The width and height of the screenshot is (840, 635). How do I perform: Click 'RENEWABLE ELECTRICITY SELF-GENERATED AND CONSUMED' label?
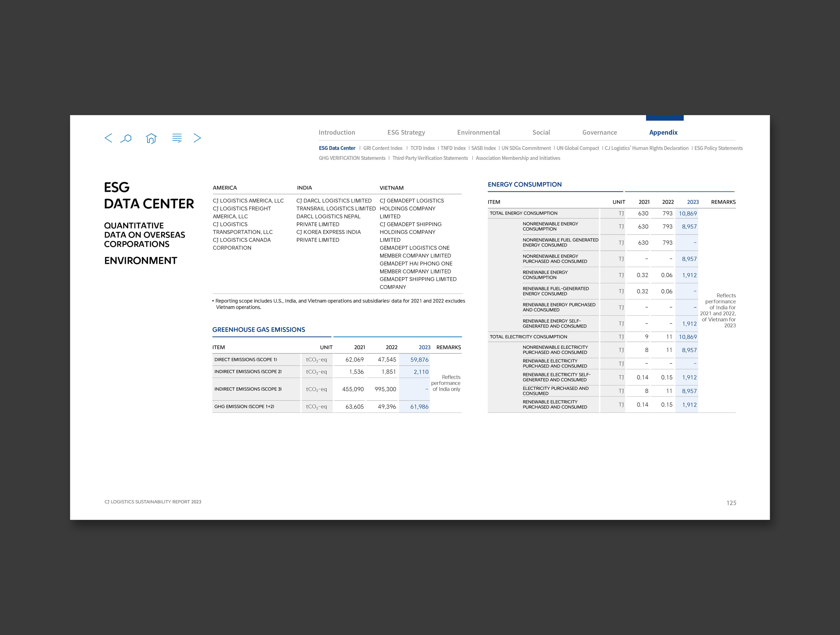pyautogui.click(x=556, y=377)
